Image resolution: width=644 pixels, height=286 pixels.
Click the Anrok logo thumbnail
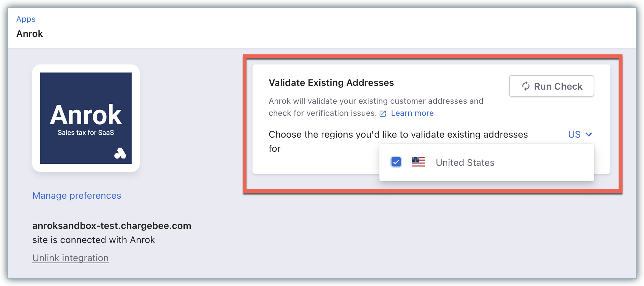click(x=86, y=118)
